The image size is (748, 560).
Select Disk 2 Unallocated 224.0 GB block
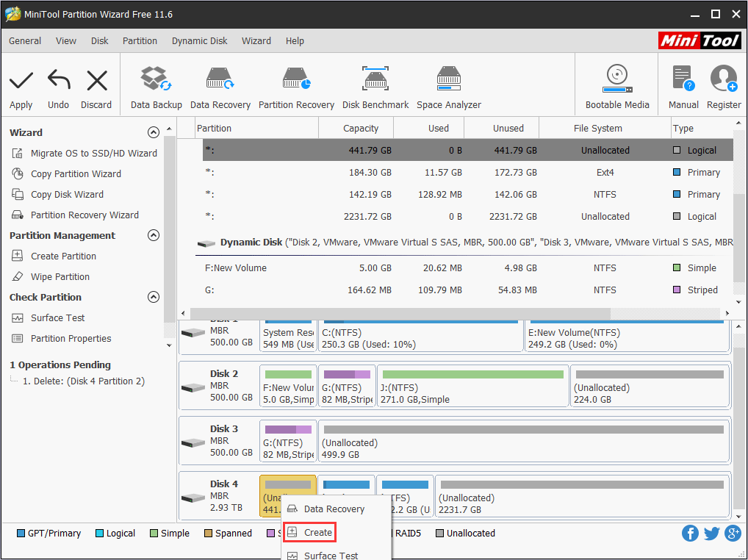(x=650, y=385)
